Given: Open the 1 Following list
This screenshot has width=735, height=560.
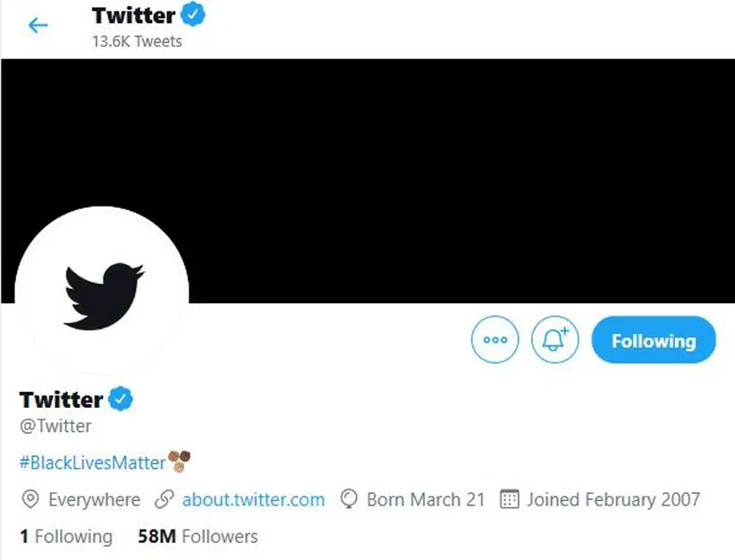Looking at the screenshot, I should (x=66, y=537).
